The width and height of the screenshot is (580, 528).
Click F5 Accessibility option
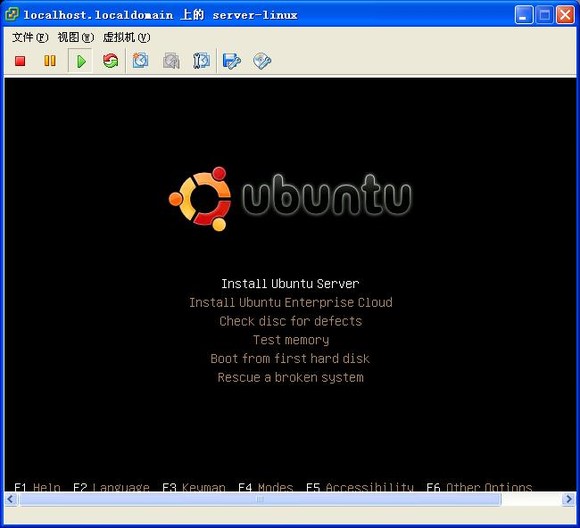click(360, 487)
